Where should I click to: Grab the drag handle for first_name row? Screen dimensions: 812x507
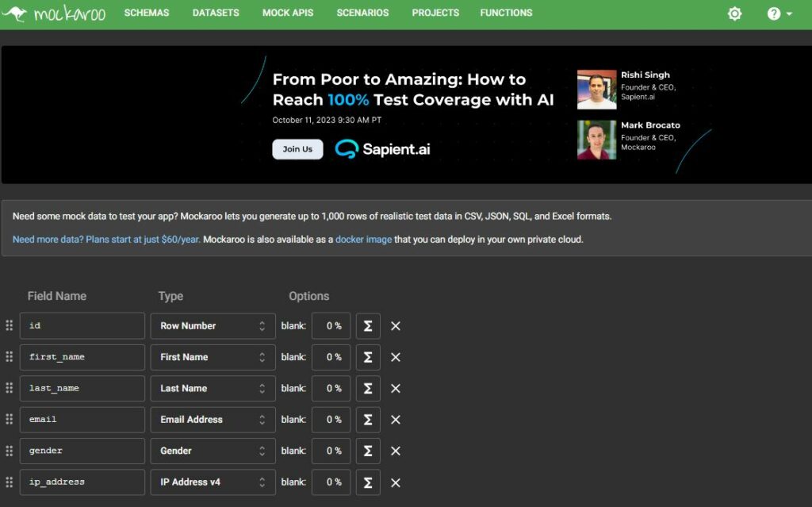pyautogui.click(x=9, y=357)
